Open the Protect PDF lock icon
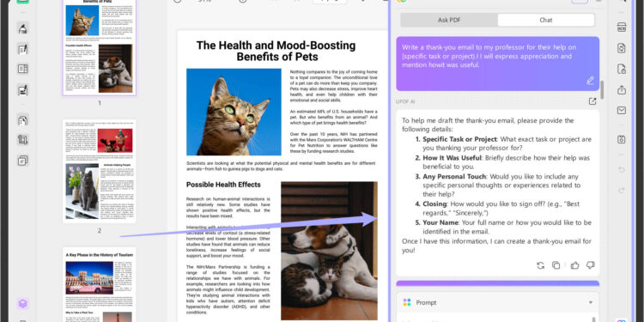Screen dimensions: 644x322 (x=622, y=69)
